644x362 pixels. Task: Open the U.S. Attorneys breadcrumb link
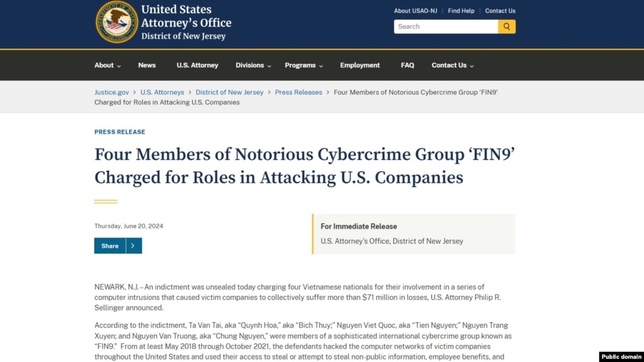pos(162,93)
